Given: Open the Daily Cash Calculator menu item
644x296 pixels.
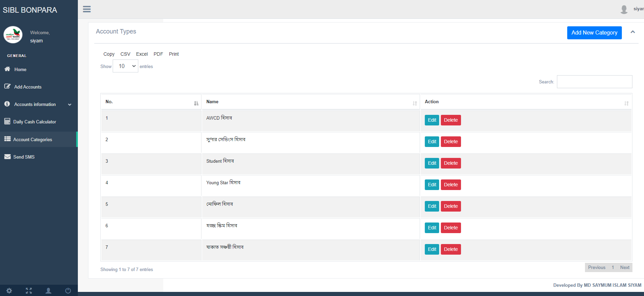Looking at the screenshot, I should pyautogui.click(x=39, y=122).
